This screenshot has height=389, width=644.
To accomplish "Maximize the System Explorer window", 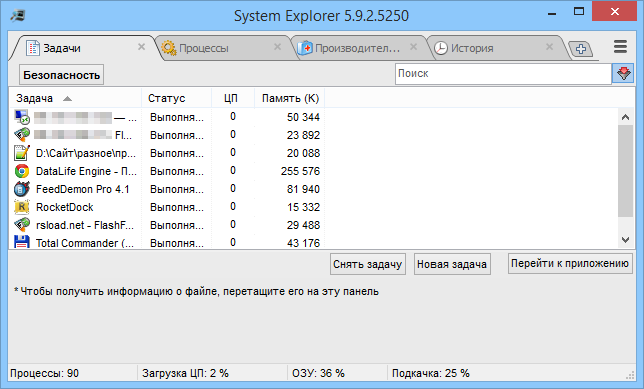I will click(x=579, y=12).
